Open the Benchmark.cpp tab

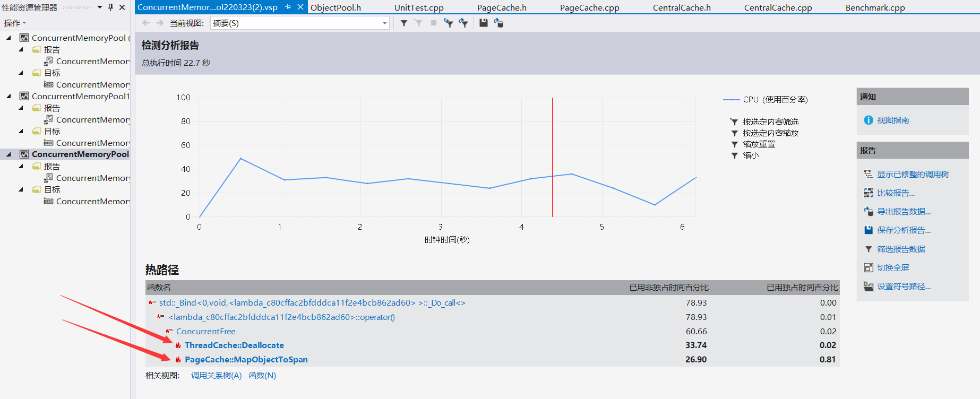point(875,7)
